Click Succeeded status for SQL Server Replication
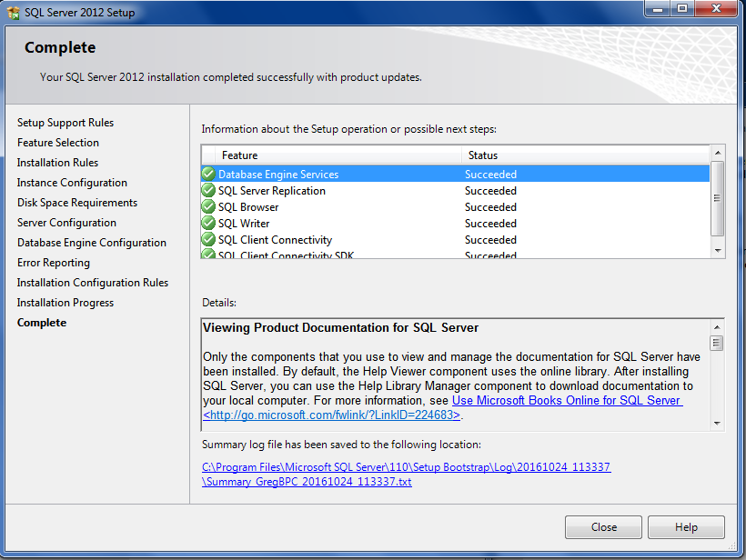Viewport: 746px width, 560px height. pyautogui.click(x=490, y=191)
